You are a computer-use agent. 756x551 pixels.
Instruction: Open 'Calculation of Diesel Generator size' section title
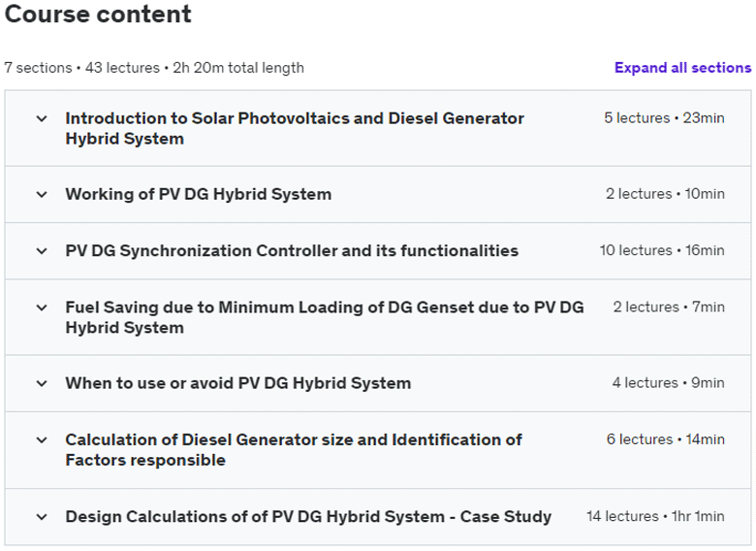(x=294, y=450)
